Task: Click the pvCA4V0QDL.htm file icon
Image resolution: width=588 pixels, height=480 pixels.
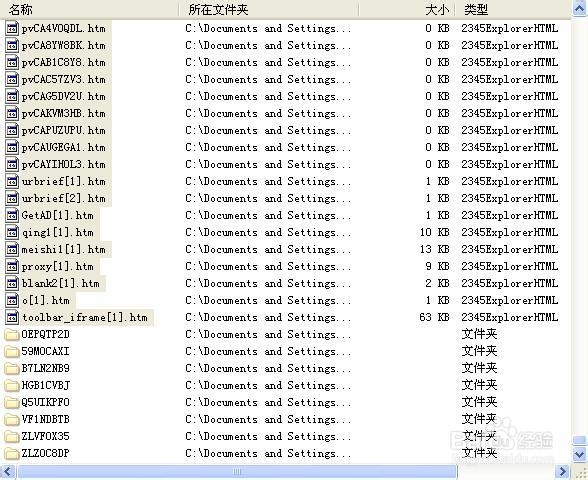Action: [12, 28]
